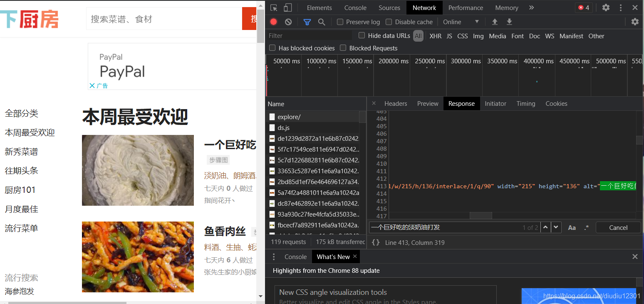
Task: Open the Cookies tab
Action: [556, 103]
